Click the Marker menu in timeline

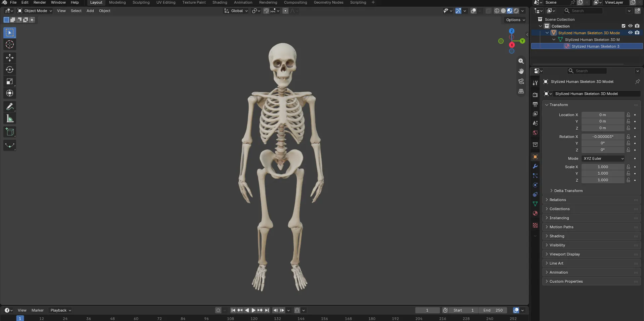(38, 310)
